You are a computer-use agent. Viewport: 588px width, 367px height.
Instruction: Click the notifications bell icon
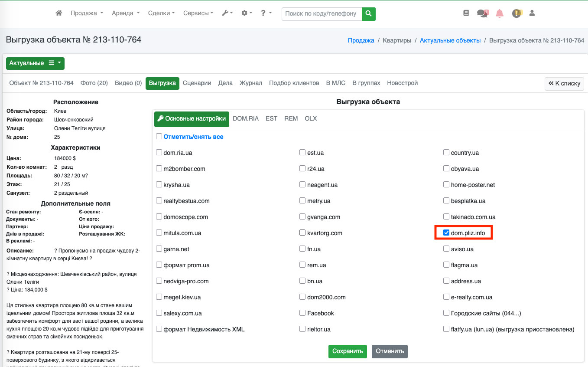coord(500,13)
